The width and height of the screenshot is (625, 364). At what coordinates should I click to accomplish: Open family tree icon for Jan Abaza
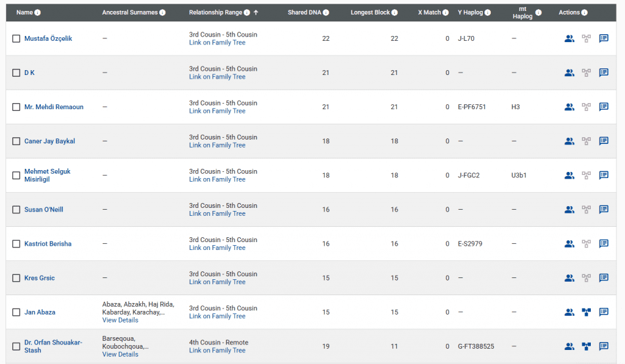587,312
